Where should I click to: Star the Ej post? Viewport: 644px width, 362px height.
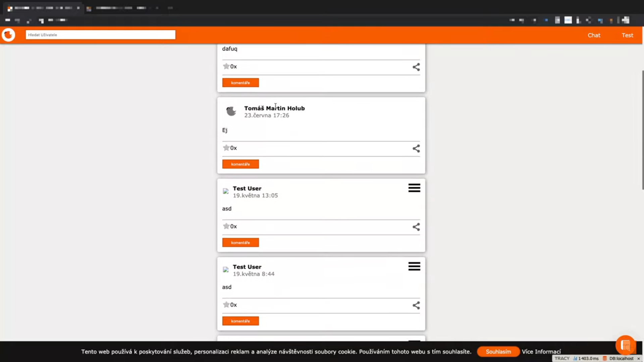point(226,148)
